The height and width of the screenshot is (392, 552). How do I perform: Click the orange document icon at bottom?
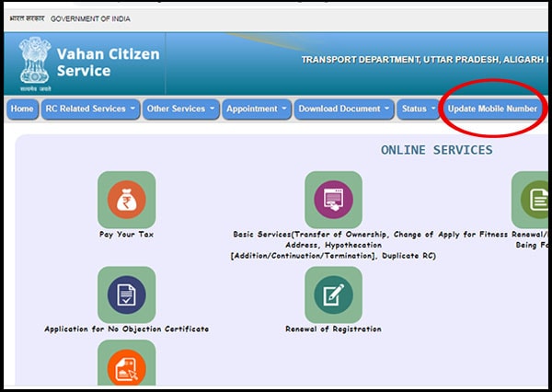coord(127,363)
